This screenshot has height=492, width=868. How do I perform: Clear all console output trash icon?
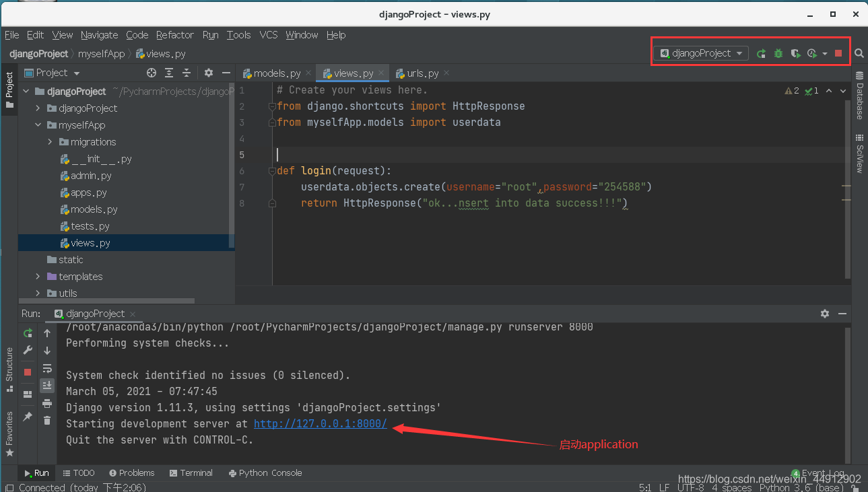tap(47, 421)
